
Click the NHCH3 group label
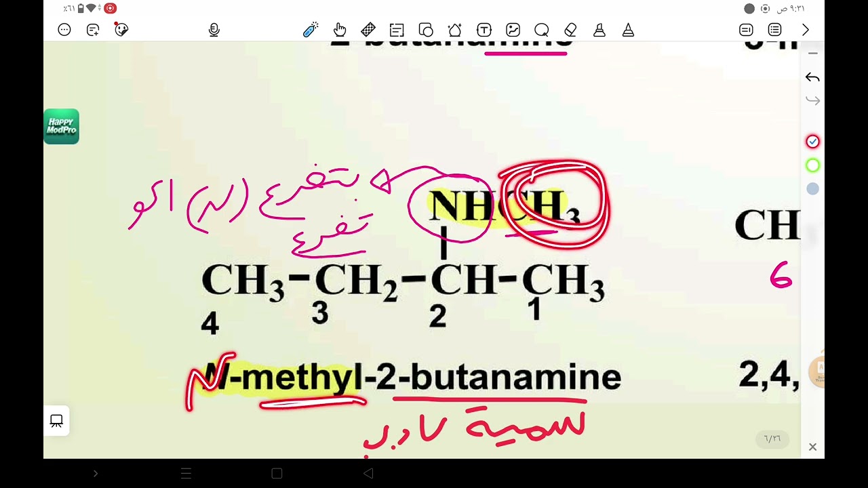click(x=505, y=206)
